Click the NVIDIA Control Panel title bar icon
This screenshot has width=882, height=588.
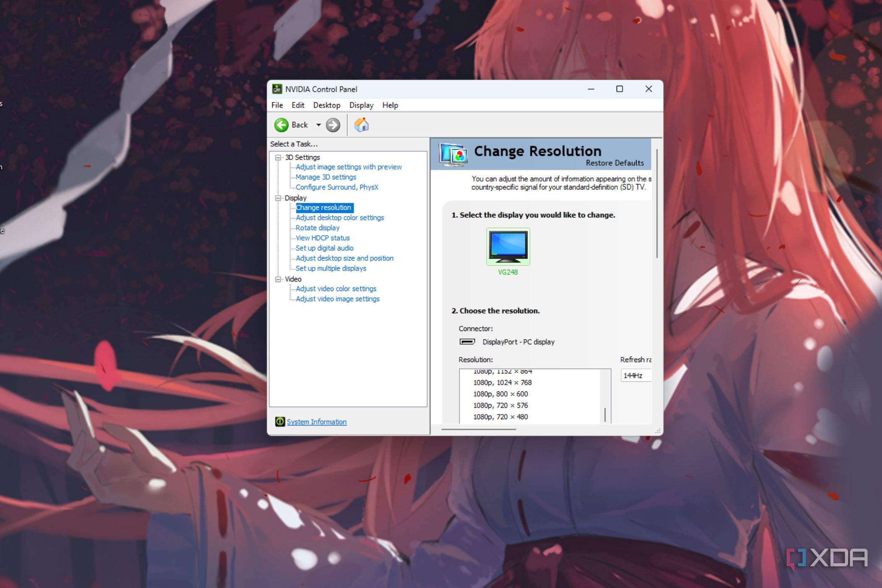pyautogui.click(x=277, y=89)
